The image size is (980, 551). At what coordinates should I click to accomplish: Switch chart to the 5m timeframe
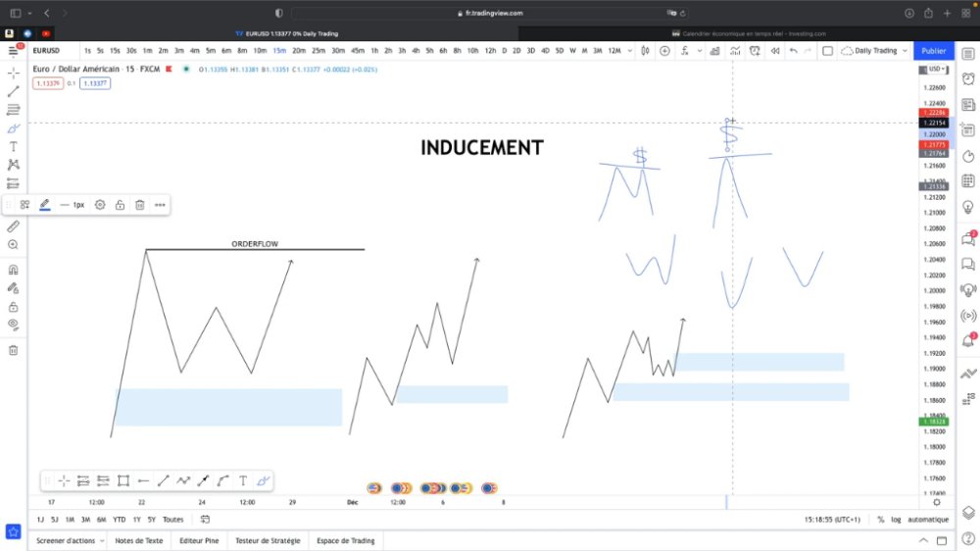[x=211, y=51]
